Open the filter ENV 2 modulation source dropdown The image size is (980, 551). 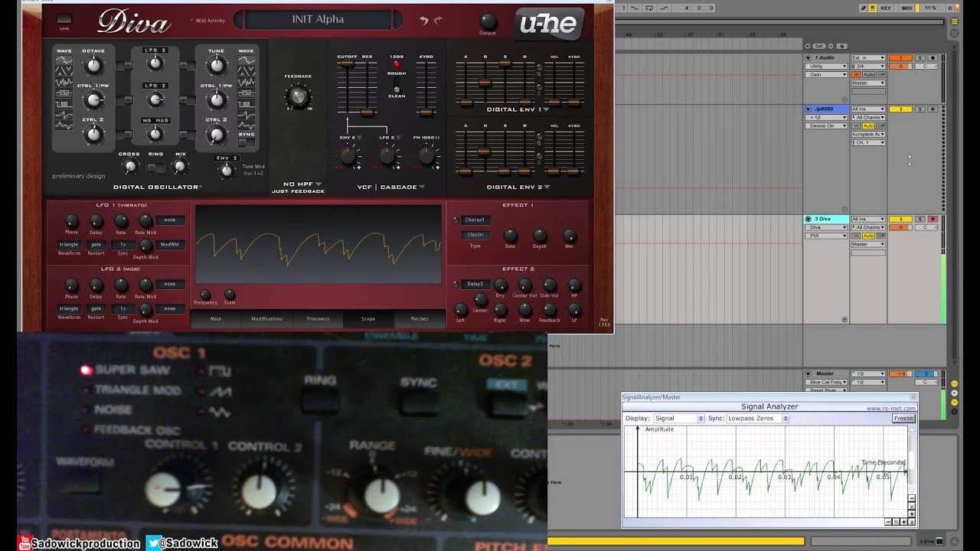tap(351, 138)
